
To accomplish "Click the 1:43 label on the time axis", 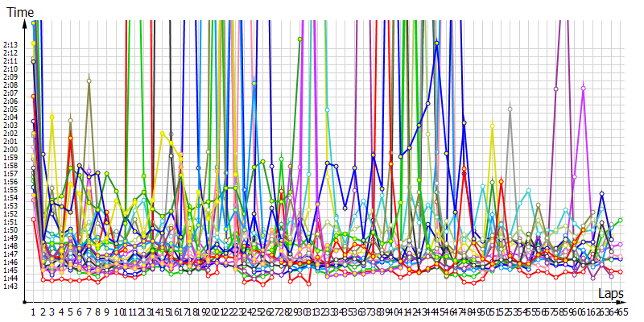I will point(11,287).
